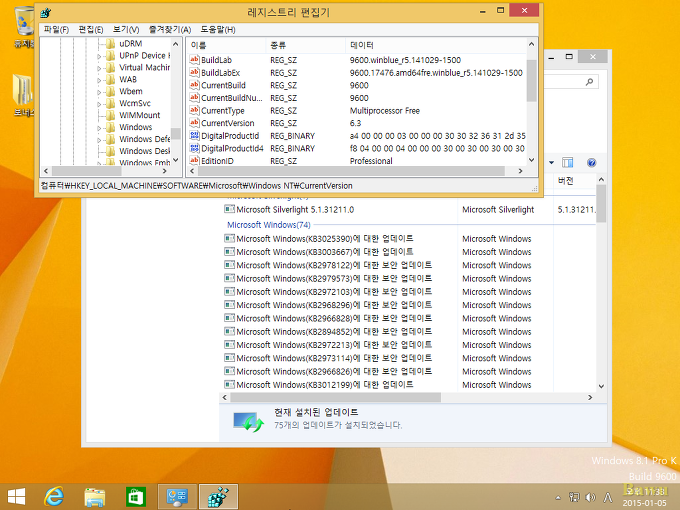Screen dimensions: 680x510
Task: Click the search box in updates window
Action: coord(570,82)
